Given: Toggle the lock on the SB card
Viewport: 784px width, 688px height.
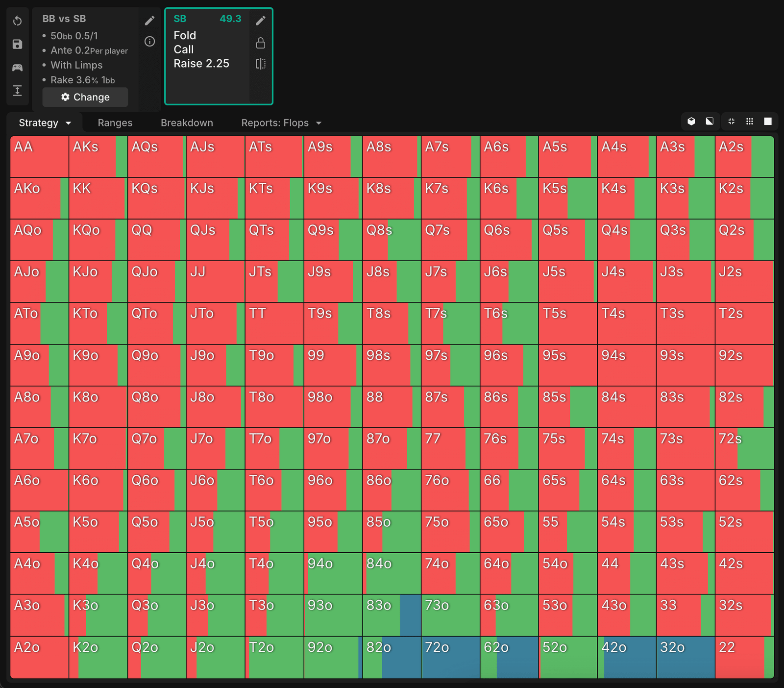Looking at the screenshot, I should (x=261, y=43).
